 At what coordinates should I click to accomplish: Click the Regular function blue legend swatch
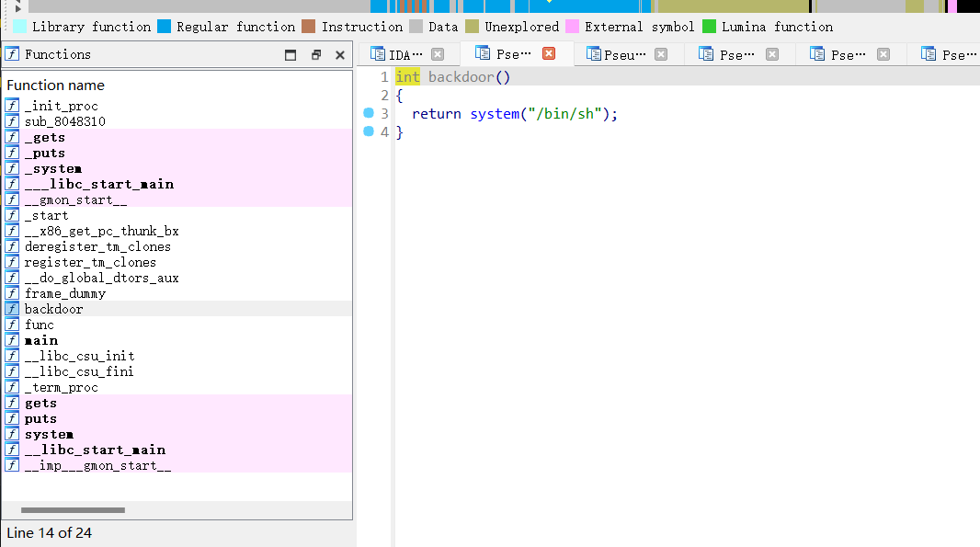(x=164, y=27)
